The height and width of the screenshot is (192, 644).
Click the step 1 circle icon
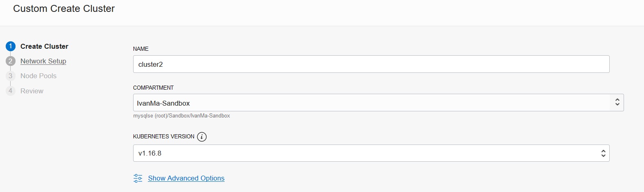click(x=11, y=46)
